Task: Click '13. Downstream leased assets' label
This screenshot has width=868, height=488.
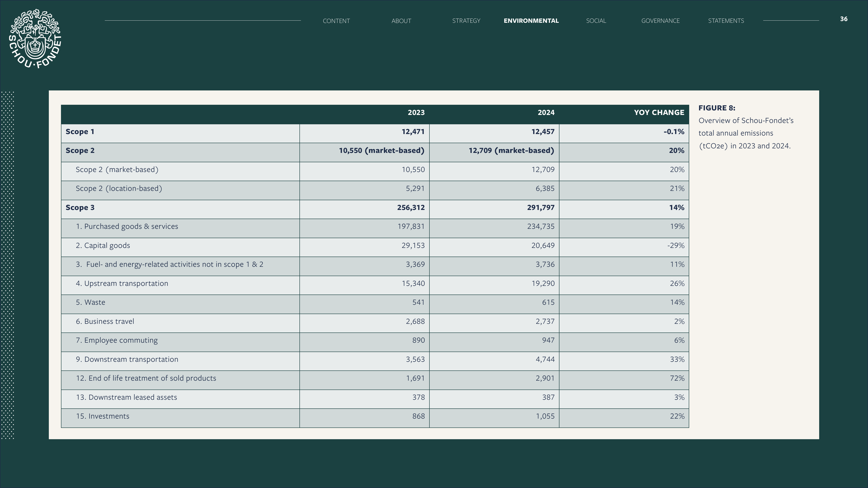Action: point(126,397)
